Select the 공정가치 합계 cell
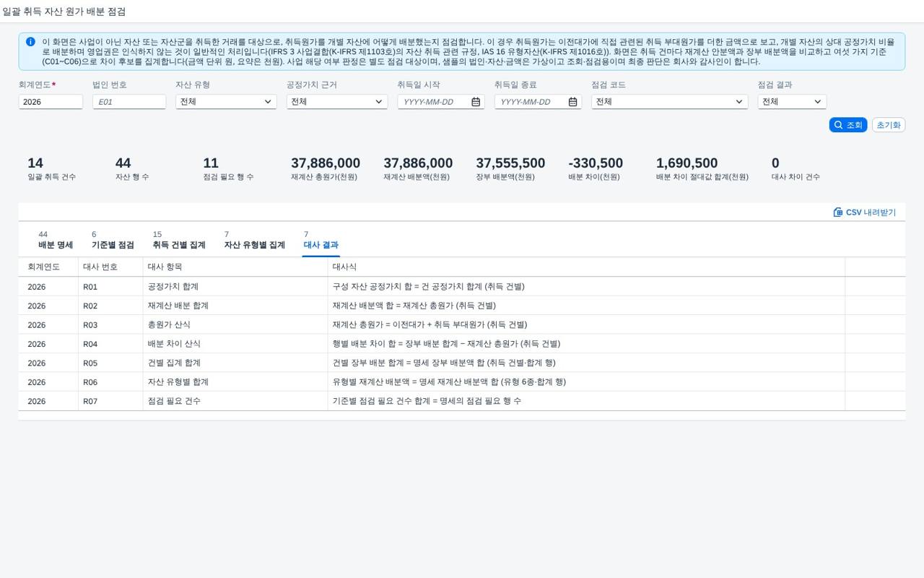924x578 pixels. click(x=235, y=287)
